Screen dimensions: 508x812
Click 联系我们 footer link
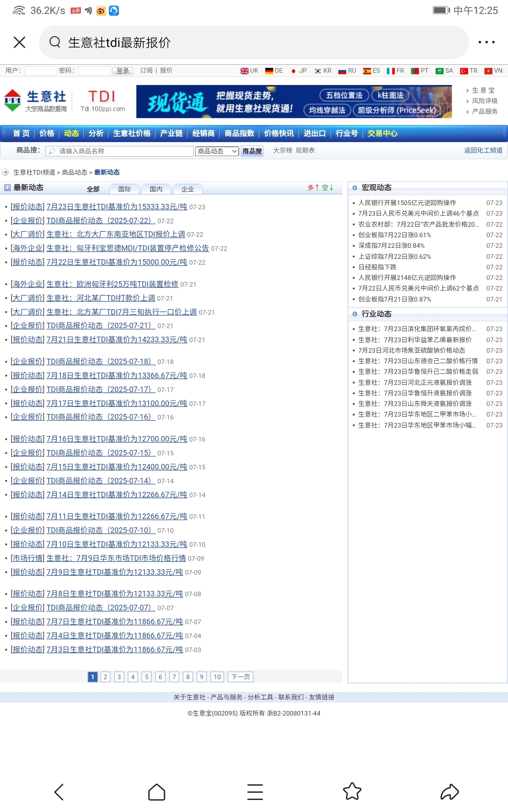coord(291,697)
